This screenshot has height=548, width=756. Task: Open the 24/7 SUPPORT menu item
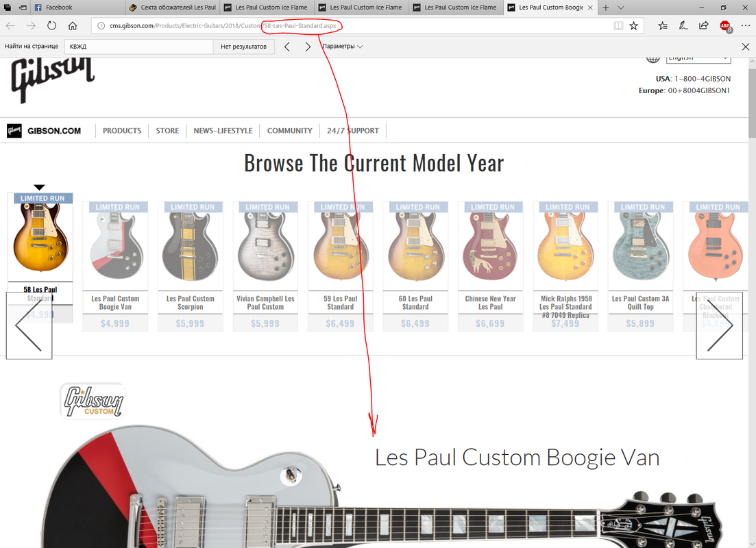pyautogui.click(x=353, y=131)
